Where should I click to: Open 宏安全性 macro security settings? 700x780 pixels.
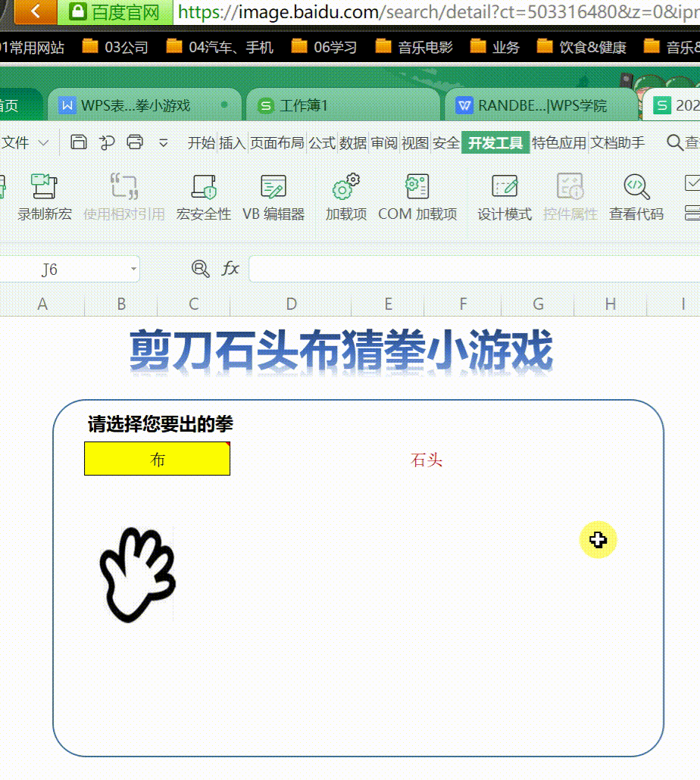[204, 197]
